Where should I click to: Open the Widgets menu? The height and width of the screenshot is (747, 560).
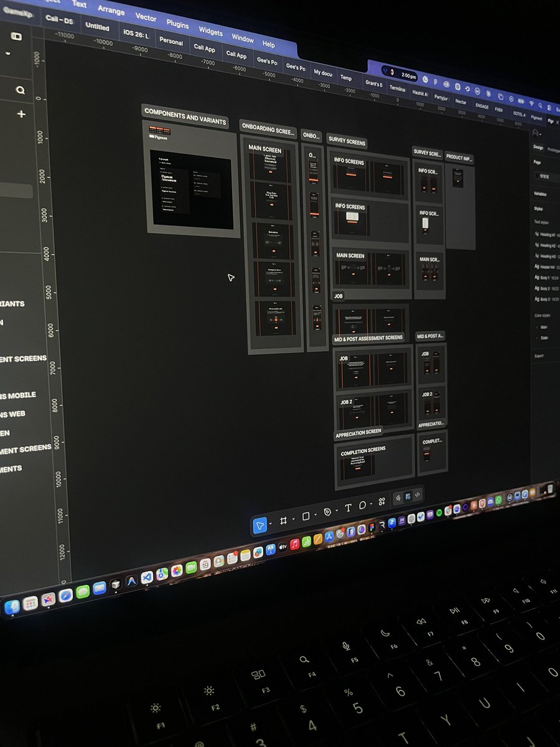pyautogui.click(x=210, y=32)
